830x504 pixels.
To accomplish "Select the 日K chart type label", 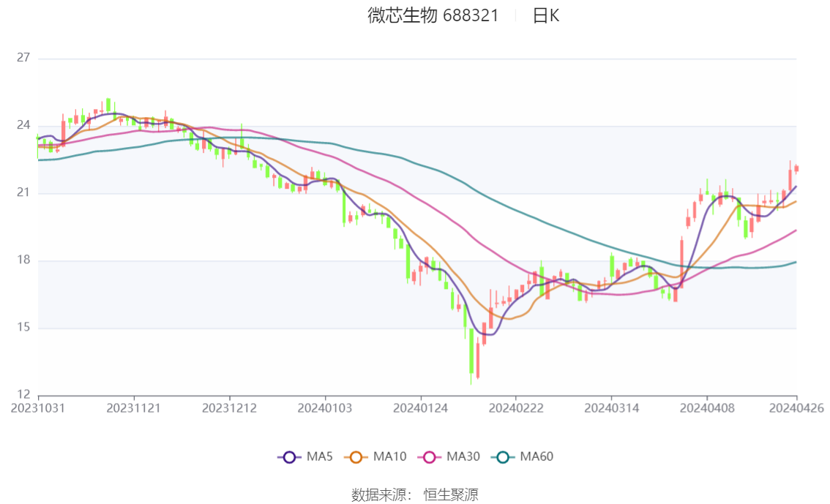I will coord(546,15).
